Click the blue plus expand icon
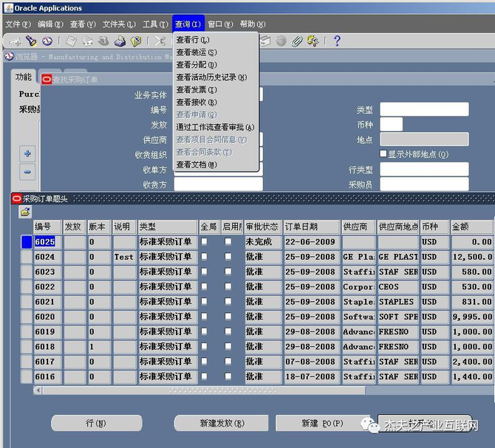 point(27,154)
